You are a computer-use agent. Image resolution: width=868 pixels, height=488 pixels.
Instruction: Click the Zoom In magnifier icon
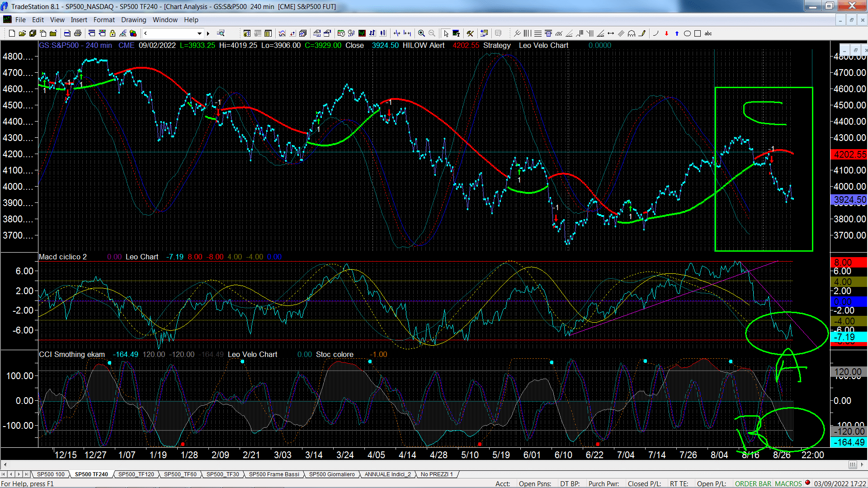tap(421, 33)
